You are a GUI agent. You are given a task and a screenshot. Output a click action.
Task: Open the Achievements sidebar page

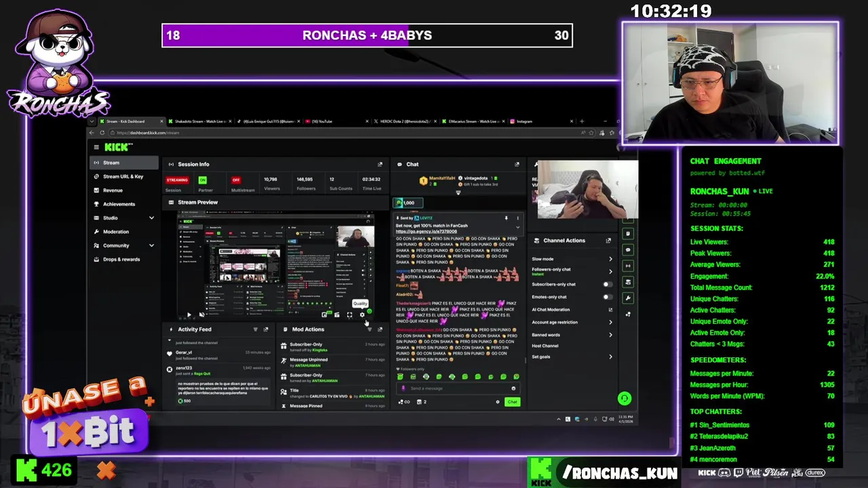[123, 204]
